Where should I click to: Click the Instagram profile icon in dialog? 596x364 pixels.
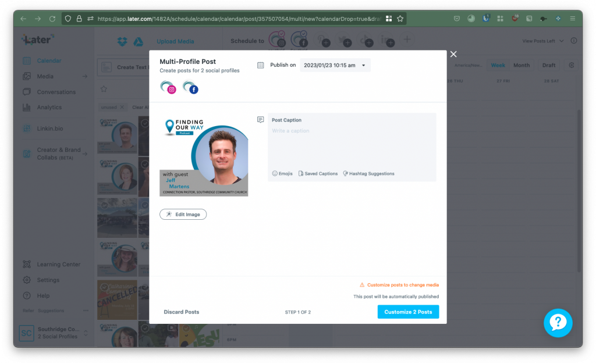(168, 87)
